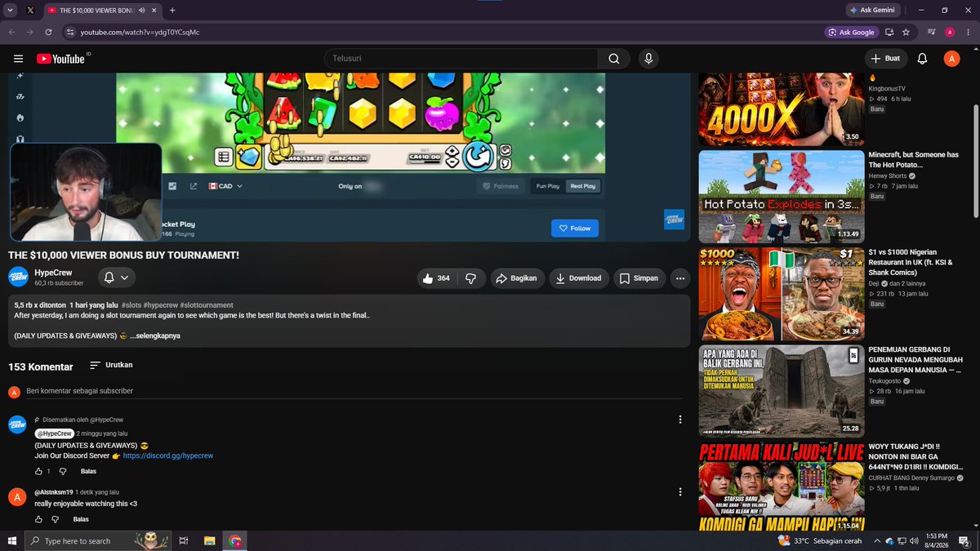Bookmark this page with star icon
Image resolution: width=980 pixels, height=551 pixels.
pos(906,33)
